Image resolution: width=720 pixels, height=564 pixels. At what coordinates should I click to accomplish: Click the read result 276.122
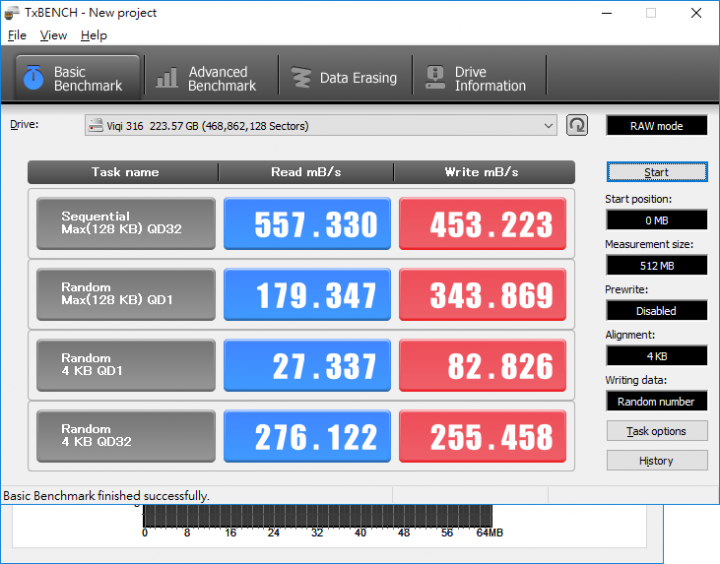click(x=307, y=436)
